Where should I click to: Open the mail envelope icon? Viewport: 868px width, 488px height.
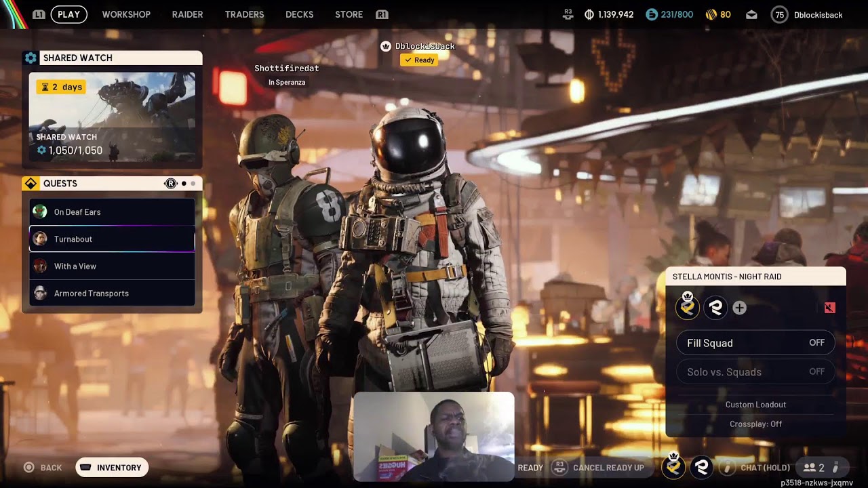(x=751, y=14)
